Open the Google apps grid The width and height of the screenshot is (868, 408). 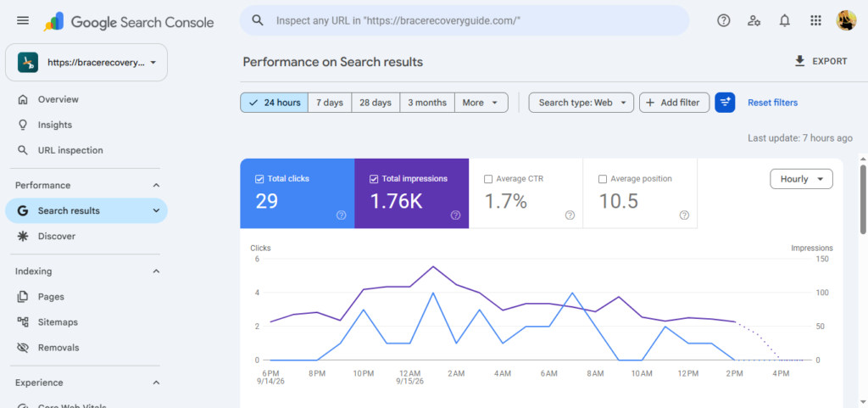pos(815,20)
